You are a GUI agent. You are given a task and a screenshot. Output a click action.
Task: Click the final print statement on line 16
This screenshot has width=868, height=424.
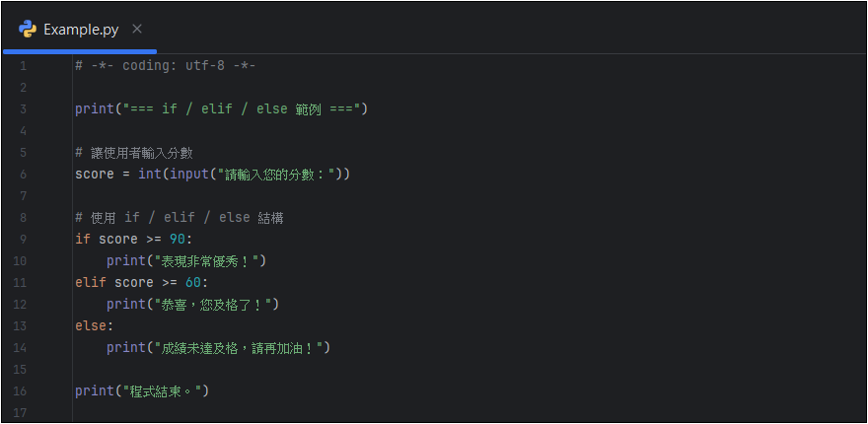click(142, 391)
